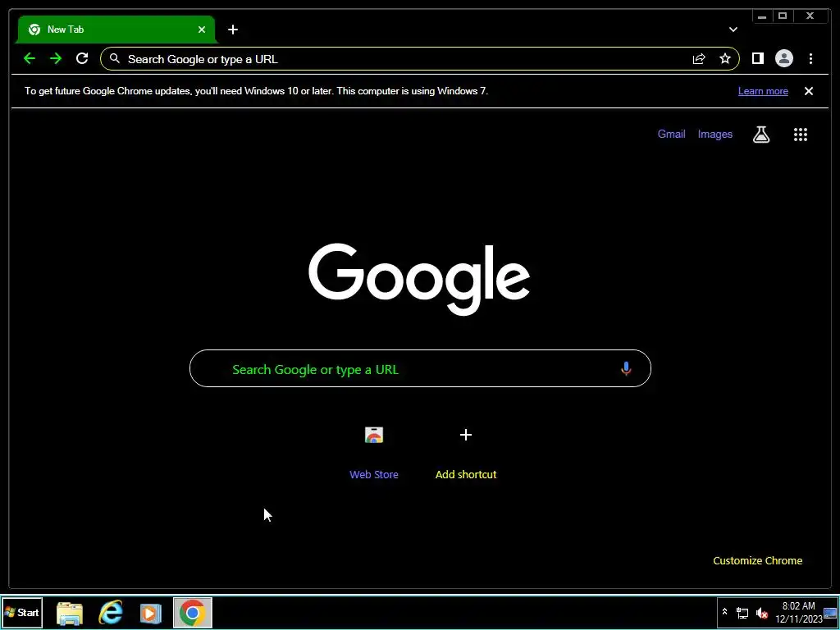
Task: Click the Web Store label
Action: [x=374, y=475]
